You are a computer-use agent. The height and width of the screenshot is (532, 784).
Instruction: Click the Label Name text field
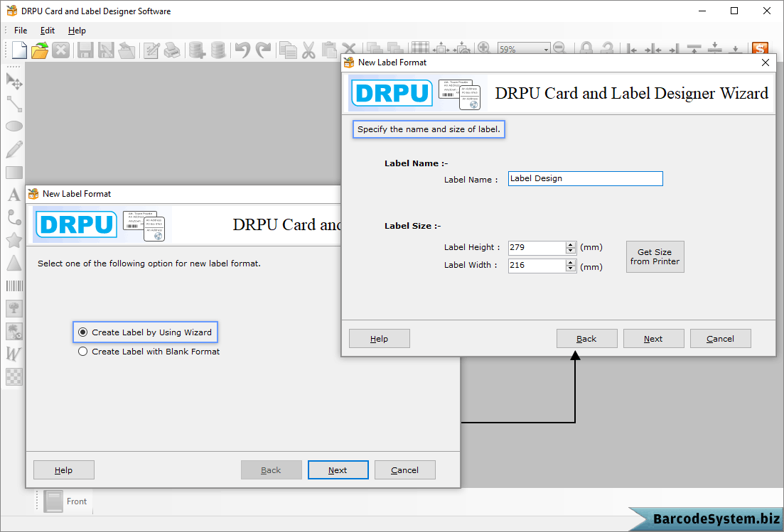(586, 179)
